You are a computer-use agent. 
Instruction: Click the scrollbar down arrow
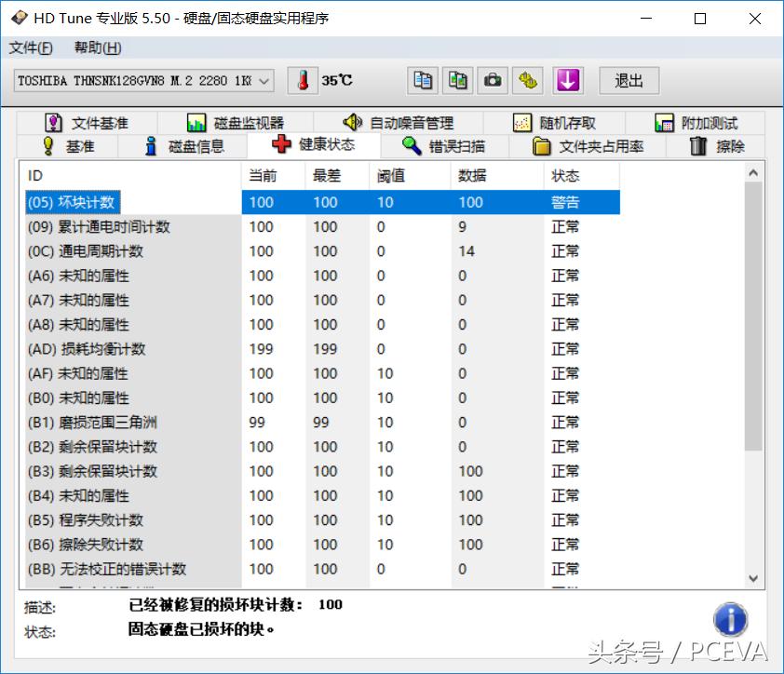(753, 578)
